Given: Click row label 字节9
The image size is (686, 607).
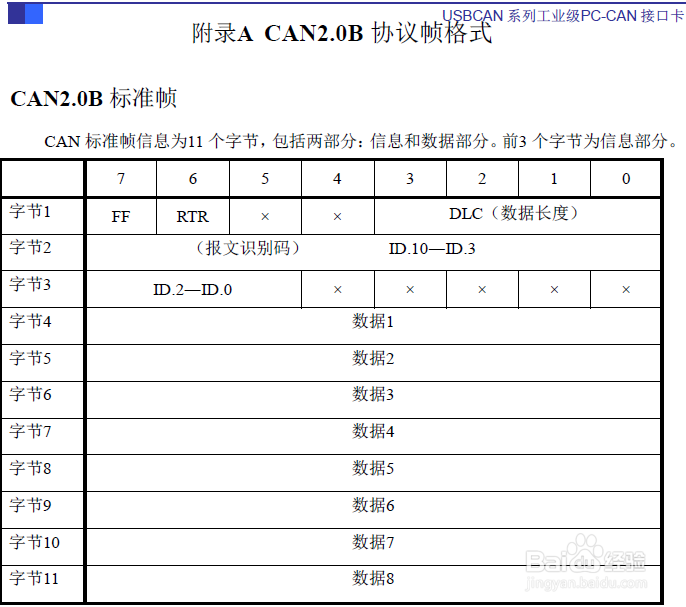Looking at the screenshot, I should pos(30,505).
